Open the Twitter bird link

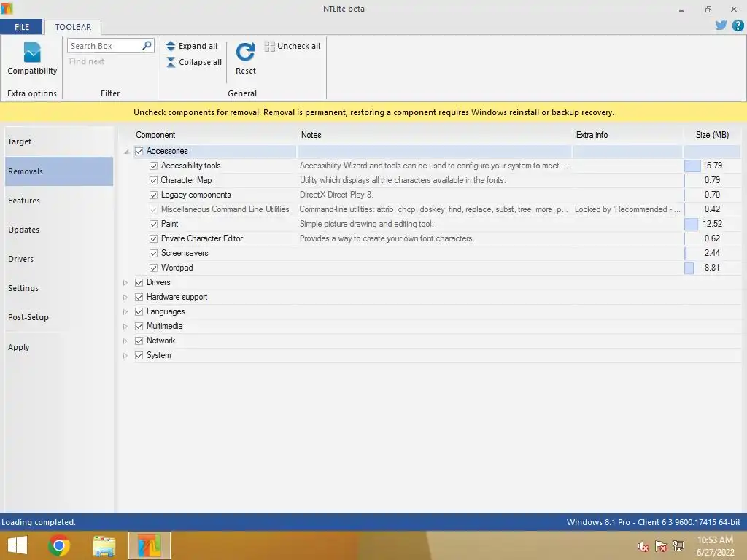pyautogui.click(x=721, y=26)
